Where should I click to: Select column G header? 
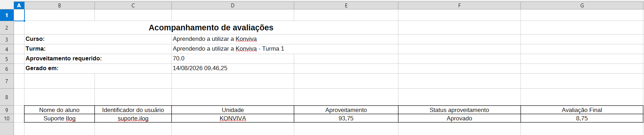pos(582,5)
